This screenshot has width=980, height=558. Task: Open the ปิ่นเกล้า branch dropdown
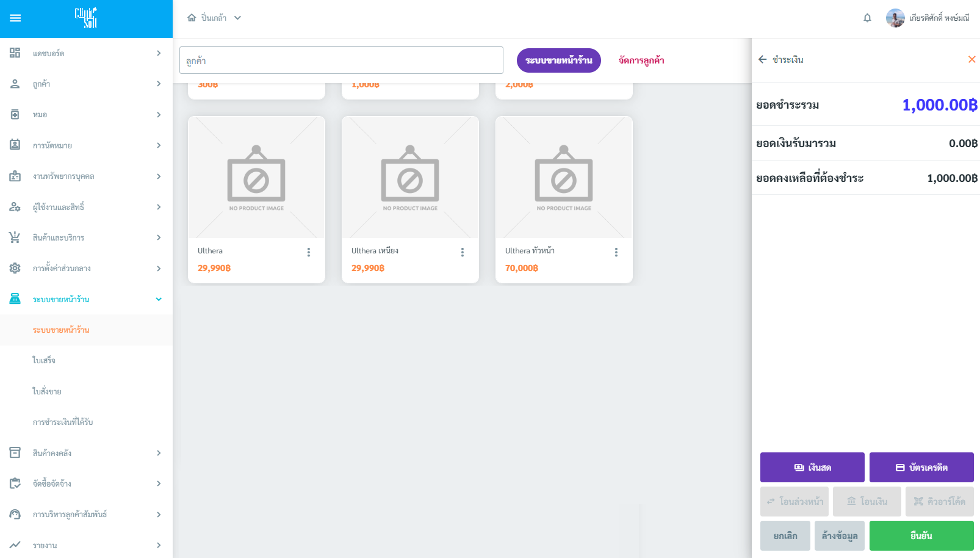point(237,18)
